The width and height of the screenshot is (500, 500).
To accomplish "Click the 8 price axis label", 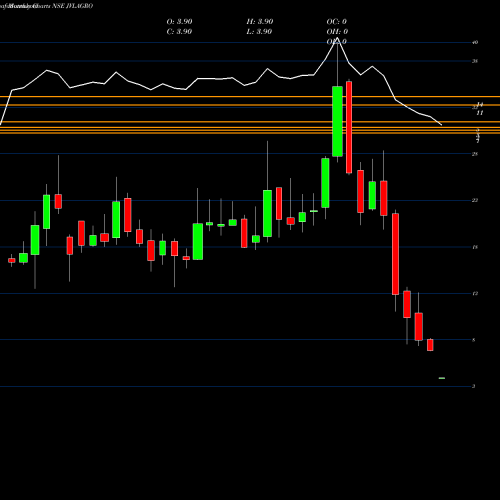I will point(474,340).
